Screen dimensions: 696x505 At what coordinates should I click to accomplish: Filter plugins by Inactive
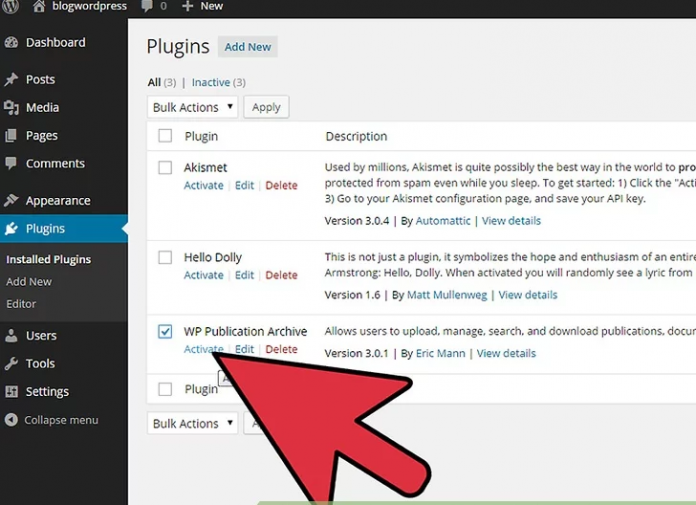(210, 82)
